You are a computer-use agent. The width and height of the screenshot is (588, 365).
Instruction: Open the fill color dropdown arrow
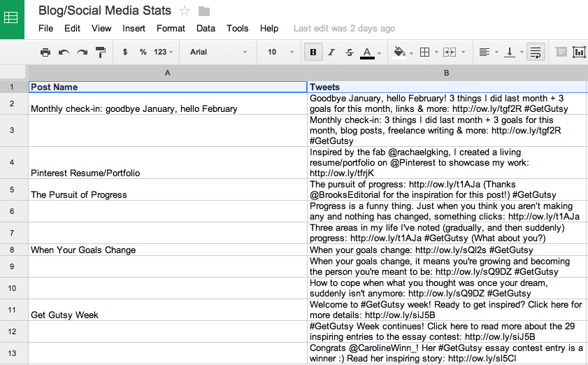(x=411, y=53)
